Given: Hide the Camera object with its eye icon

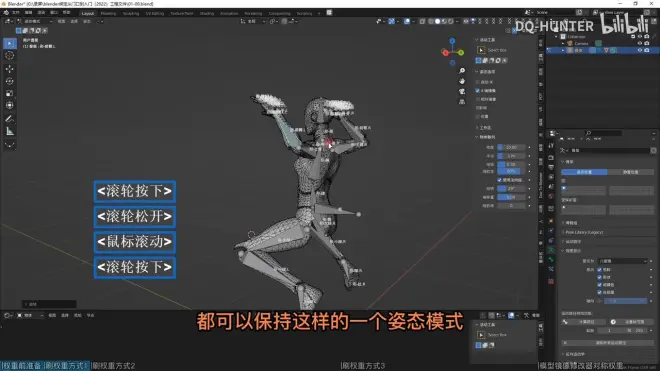Looking at the screenshot, I should (640, 43).
